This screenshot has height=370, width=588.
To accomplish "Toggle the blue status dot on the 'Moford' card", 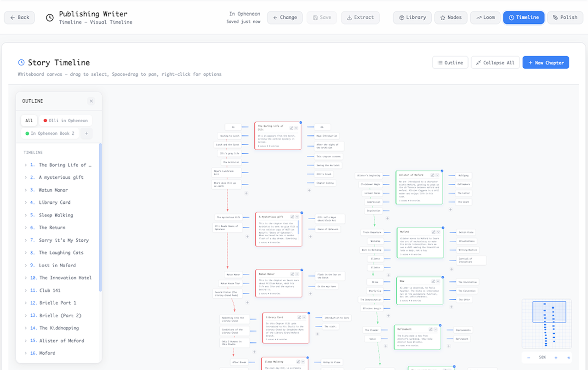I will click(442, 228).
